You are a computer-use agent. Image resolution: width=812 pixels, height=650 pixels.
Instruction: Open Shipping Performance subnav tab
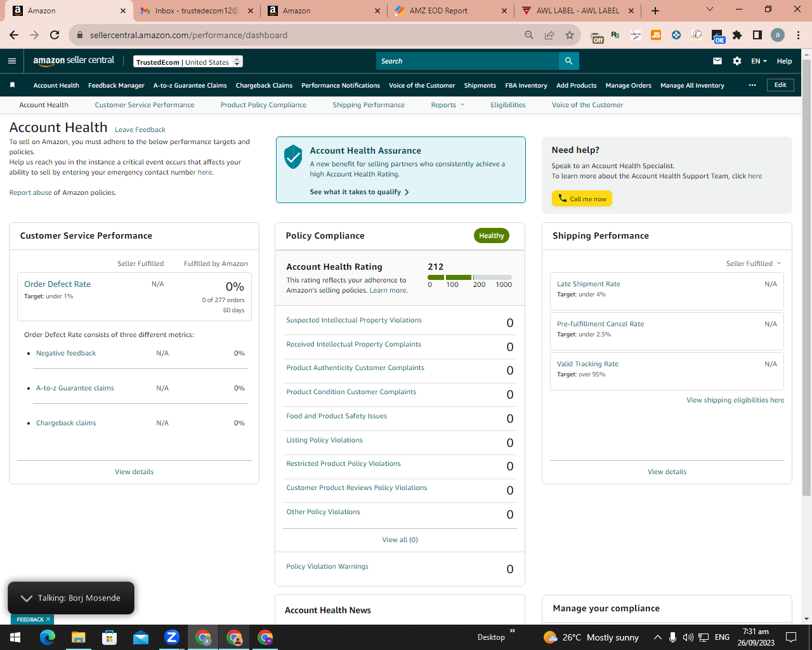tap(369, 105)
